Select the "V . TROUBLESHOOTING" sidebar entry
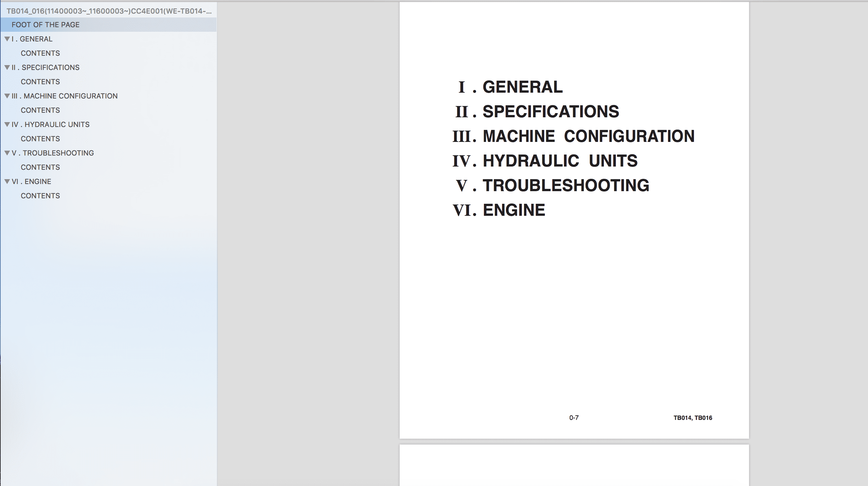The height and width of the screenshot is (486, 868). click(x=53, y=153)
